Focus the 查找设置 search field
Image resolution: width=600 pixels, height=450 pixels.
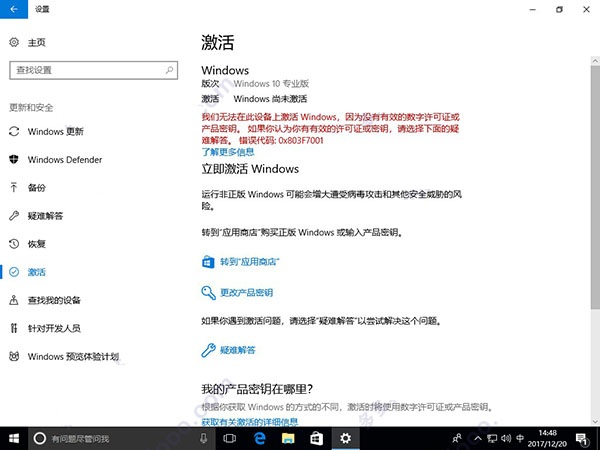tap(93, 70)
